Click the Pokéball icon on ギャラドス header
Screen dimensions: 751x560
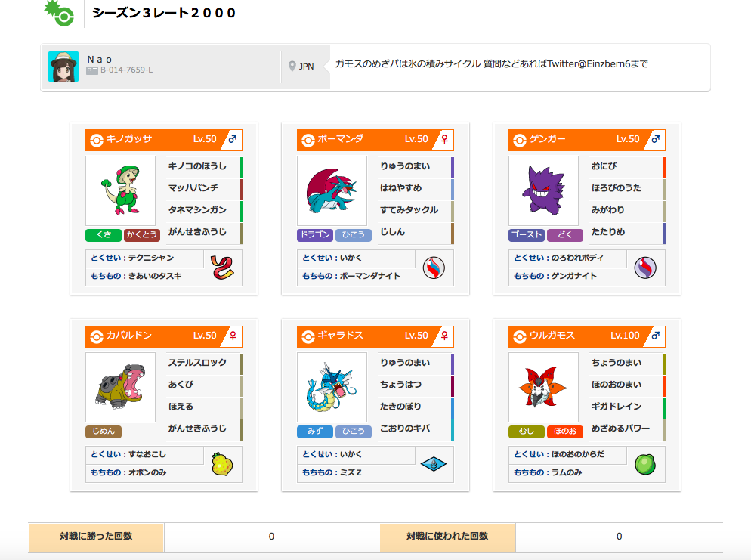tap(308, 337)
